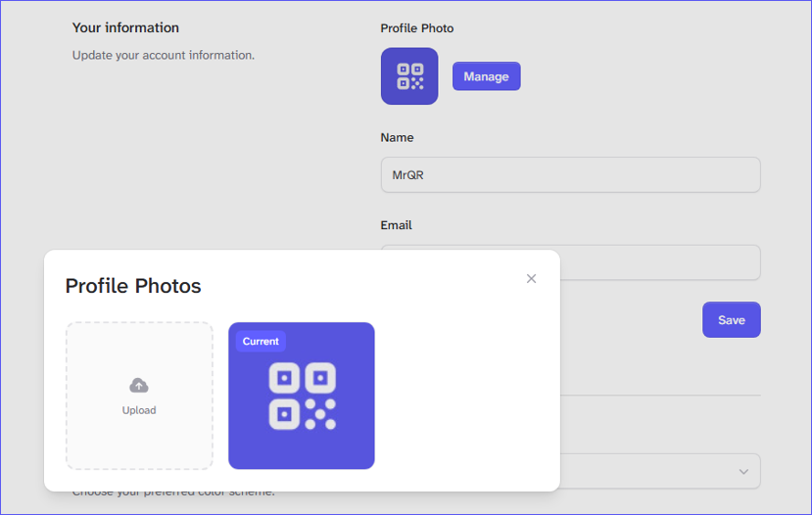
Task: Click Update your account information text
Action: [x=164, y=55]
